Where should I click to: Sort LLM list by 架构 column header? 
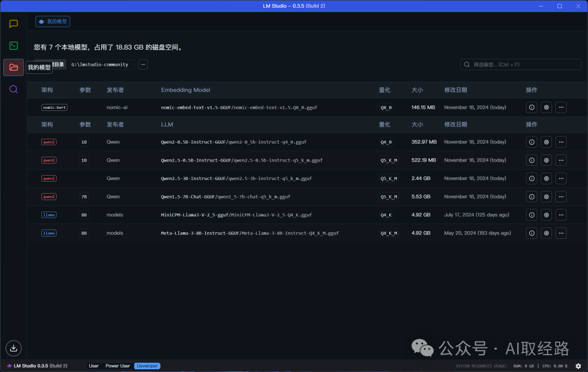coord(47,125)
